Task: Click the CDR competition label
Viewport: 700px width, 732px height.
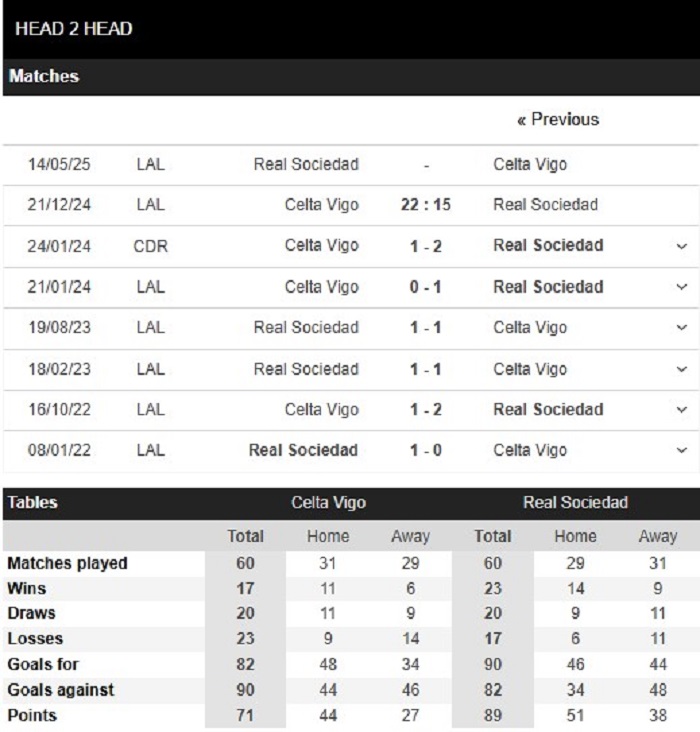Action: click(x=150, y=246)
